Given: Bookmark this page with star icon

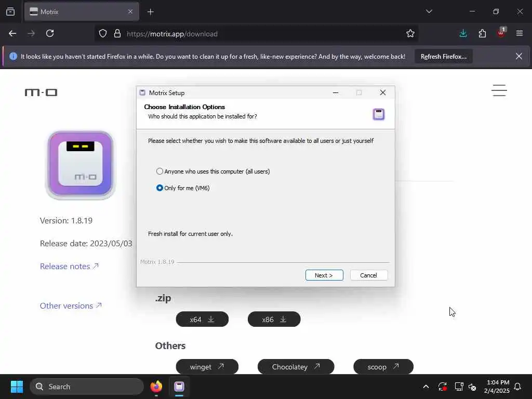Looking at the screenshot, I should 410,34.
